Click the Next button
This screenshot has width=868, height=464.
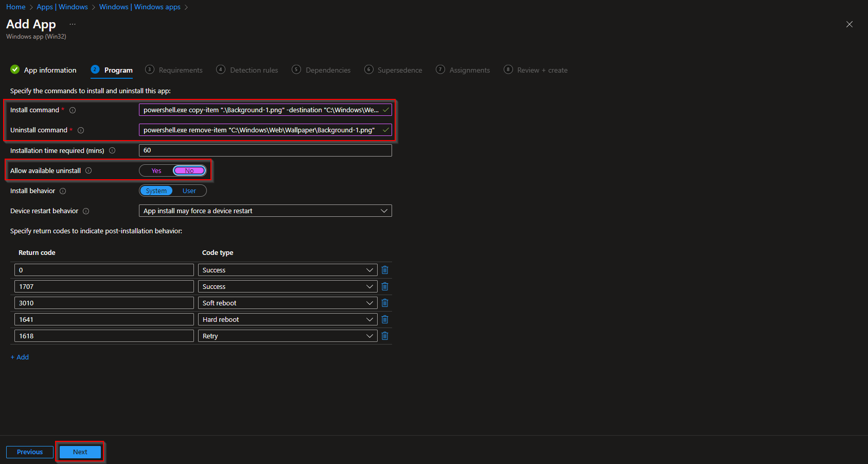click(79, 451)
